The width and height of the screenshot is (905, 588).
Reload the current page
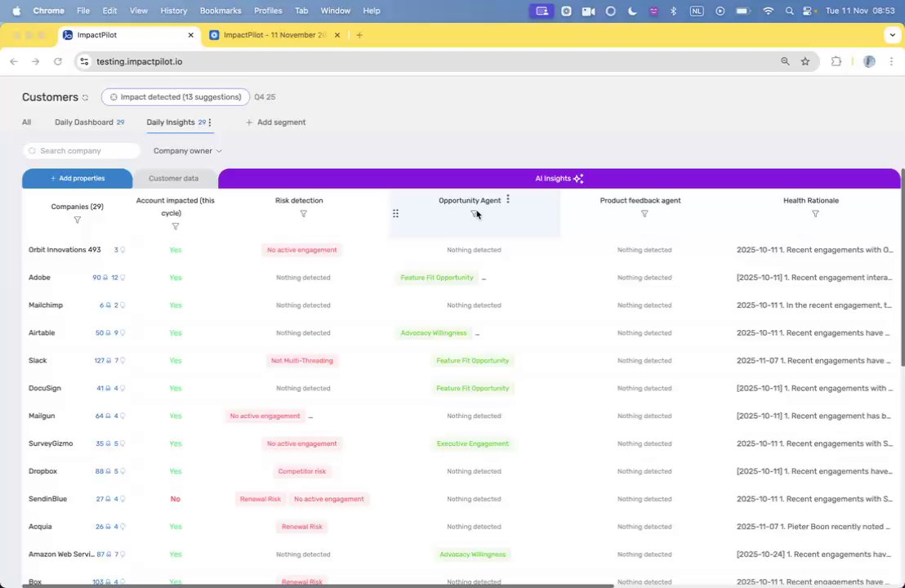point(58,61)
